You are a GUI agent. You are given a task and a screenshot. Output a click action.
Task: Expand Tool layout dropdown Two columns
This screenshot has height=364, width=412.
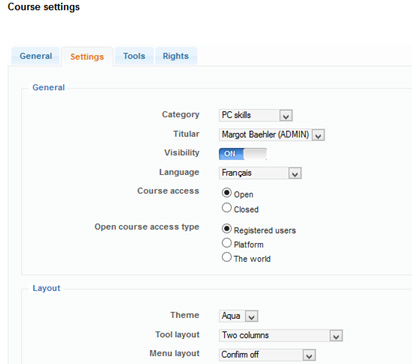tap(281, 335)
